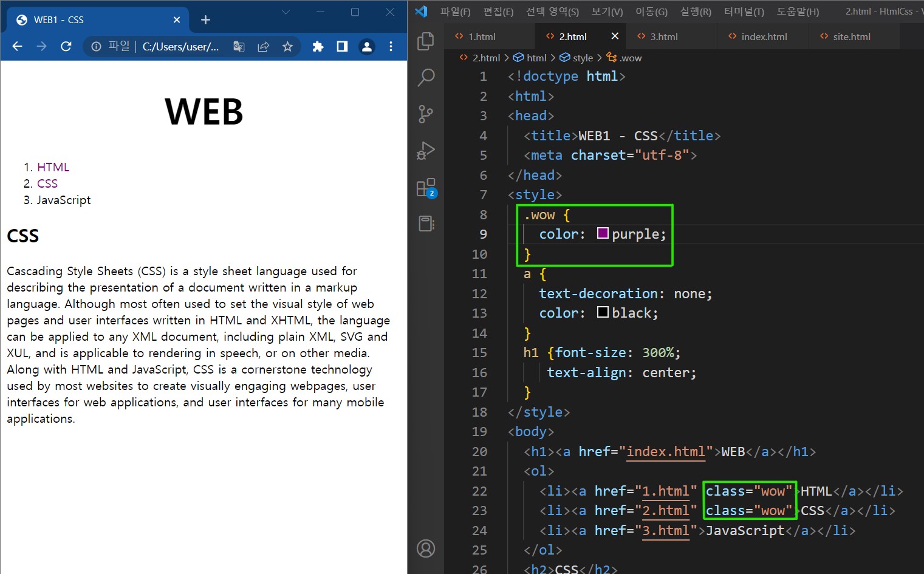Click the CSS subheading in browser page
This screenshot has height=574, width=924.
click(x=23, y=236)
